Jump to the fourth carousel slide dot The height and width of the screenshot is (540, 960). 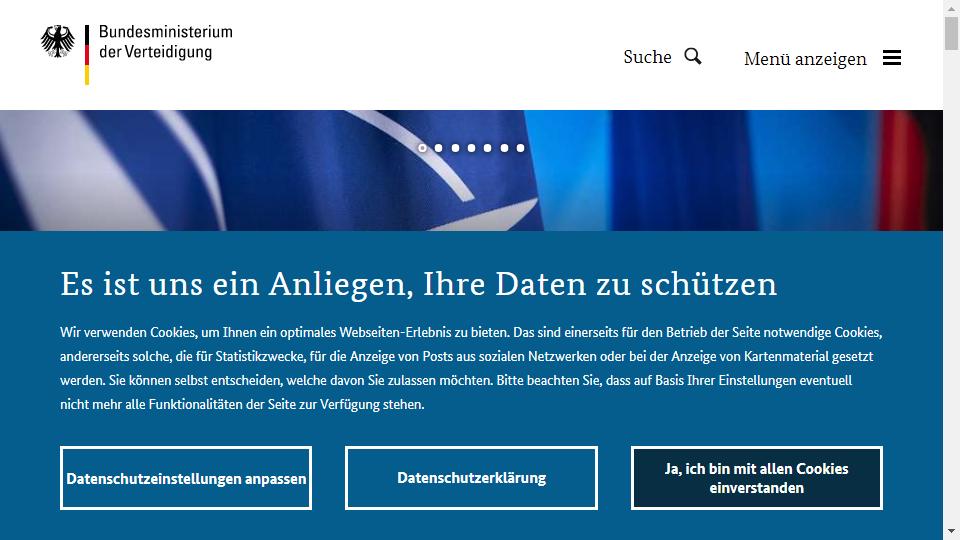tap(471, 148)
